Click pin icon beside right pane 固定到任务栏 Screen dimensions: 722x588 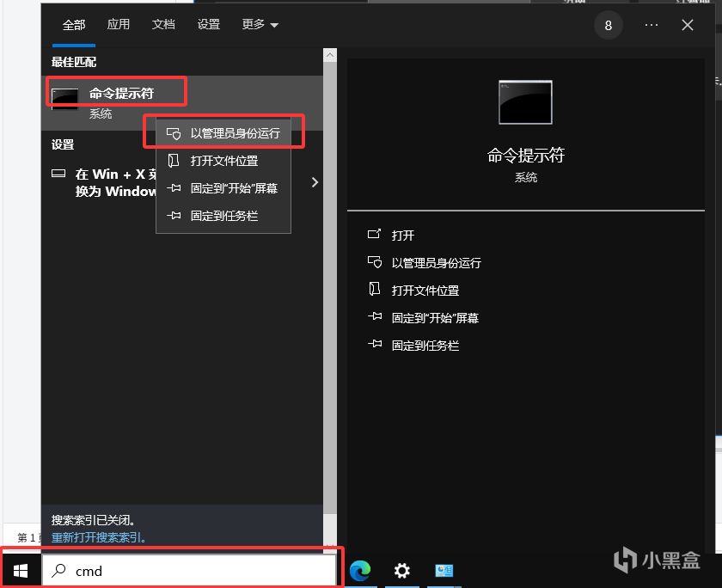click(375, 344)
